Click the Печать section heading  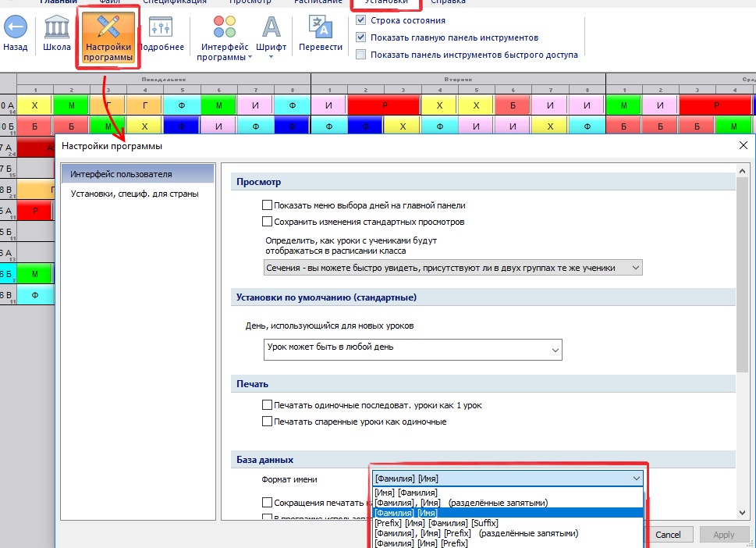[252, 384]
